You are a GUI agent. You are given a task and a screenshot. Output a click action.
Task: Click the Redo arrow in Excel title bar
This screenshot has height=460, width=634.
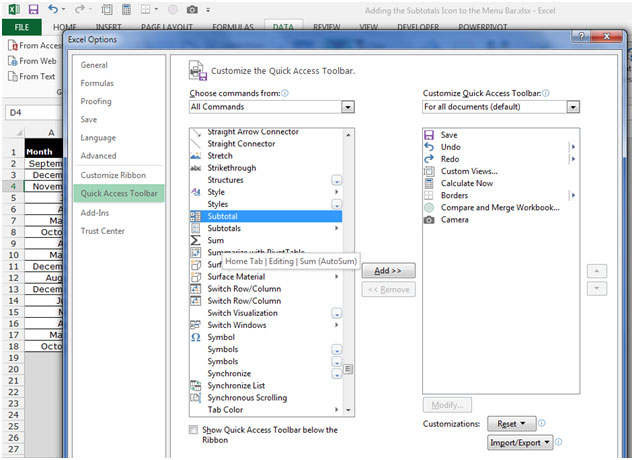click(80, 9)
